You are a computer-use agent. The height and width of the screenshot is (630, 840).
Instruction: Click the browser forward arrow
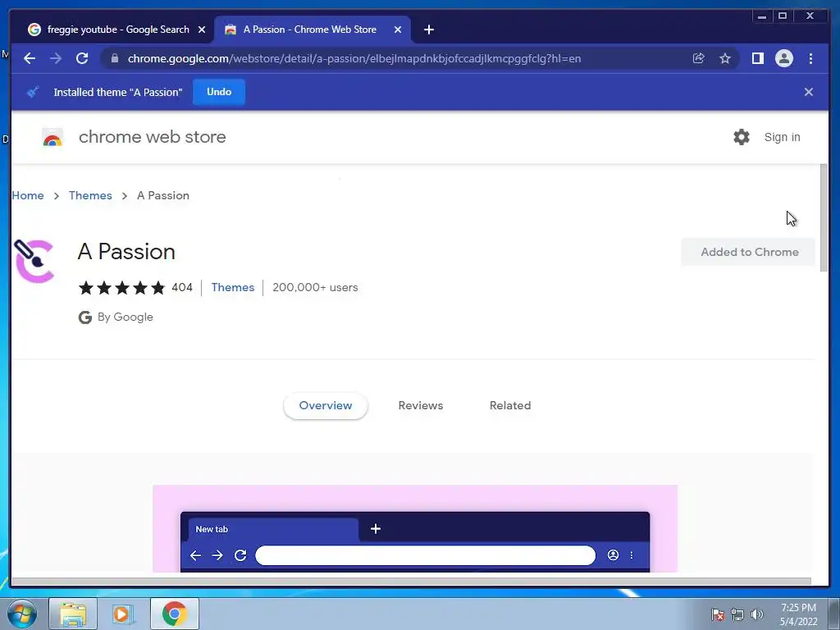[56, 58]
